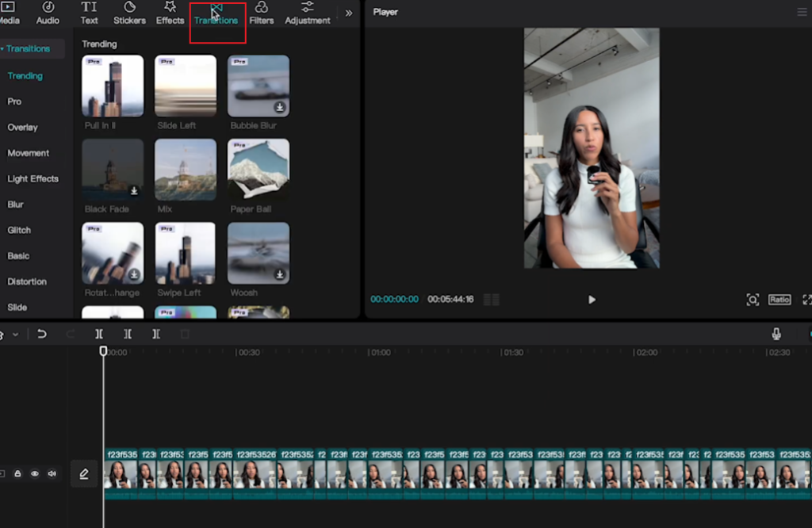Download the Black Fade transition
Viewport: 812px width, 528px height.
coord(134,191)
